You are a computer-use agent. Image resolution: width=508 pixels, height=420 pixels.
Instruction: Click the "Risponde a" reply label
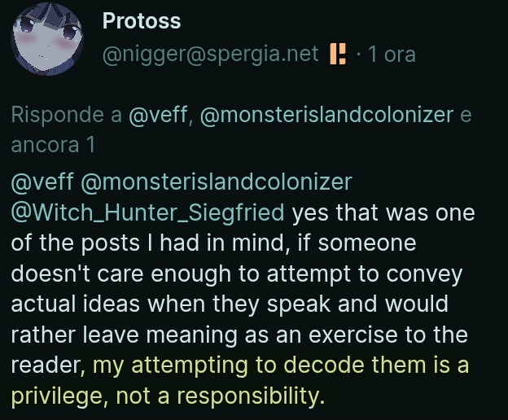[67, 115]
